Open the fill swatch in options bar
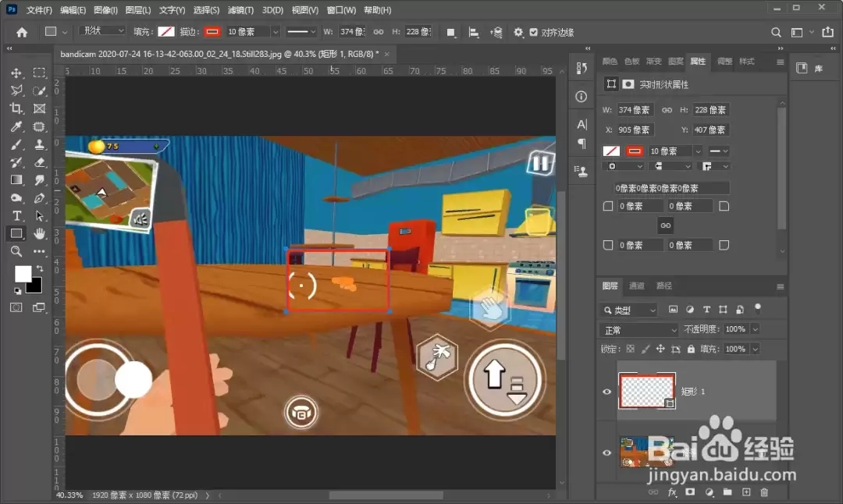Image resolution: width=843 pixels, height=504 pixels. [x=166, y=32]
